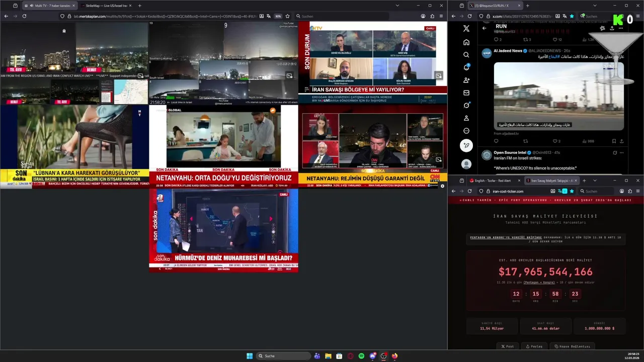The image size is (644, 362).
Task: Reply to the Al Jadeed News post
Action: pyautogui.click(x=496, y=141)
